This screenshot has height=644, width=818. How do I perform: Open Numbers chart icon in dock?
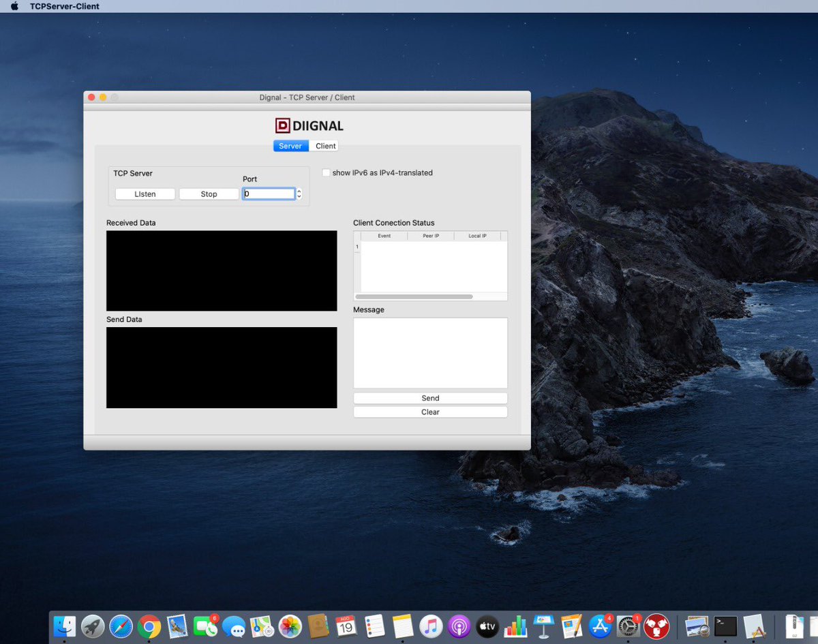(515, 626)
